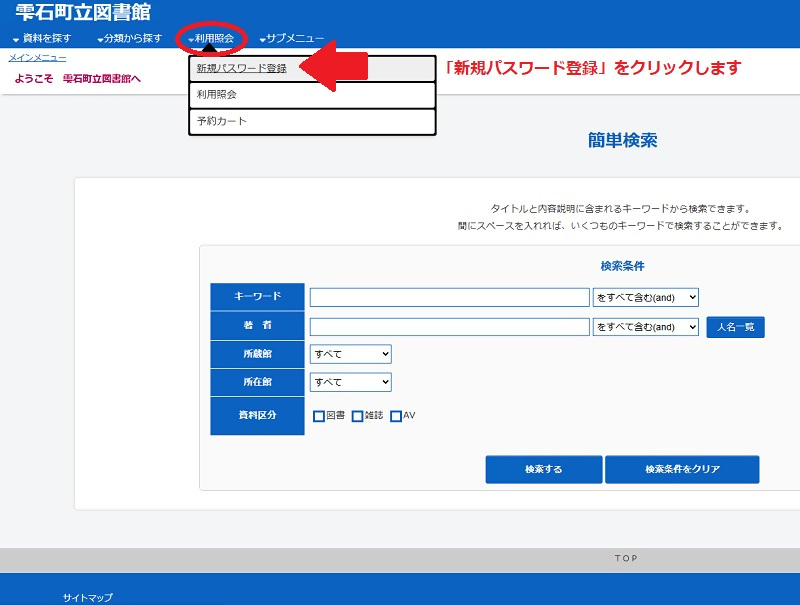Viewport: 800px width, 605px height.
Task: Click inside the キーワード input field
Action: [x=450, y=296]
